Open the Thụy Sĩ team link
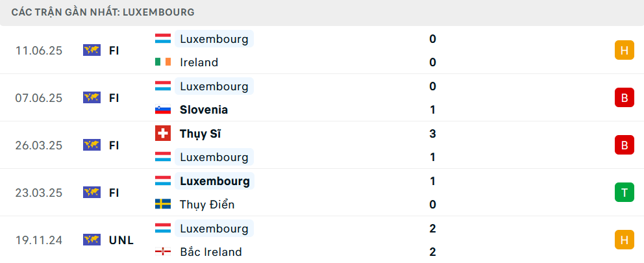This screenshot has width=644, height=263. click(x=201, y=134)
